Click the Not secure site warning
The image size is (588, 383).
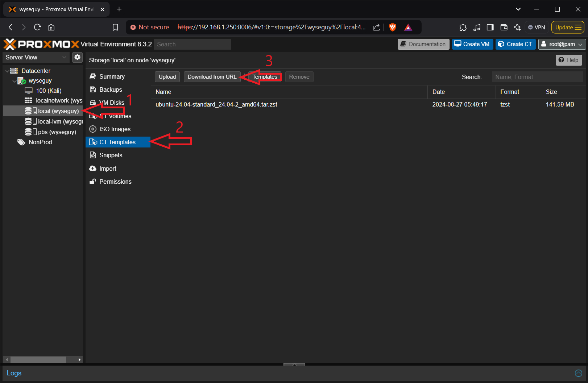pos(149,27)
